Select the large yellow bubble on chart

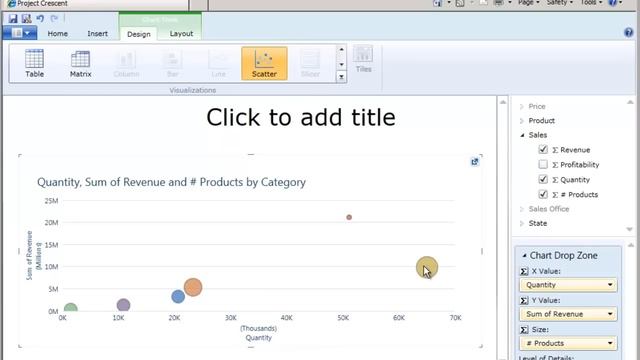(427, 267)
